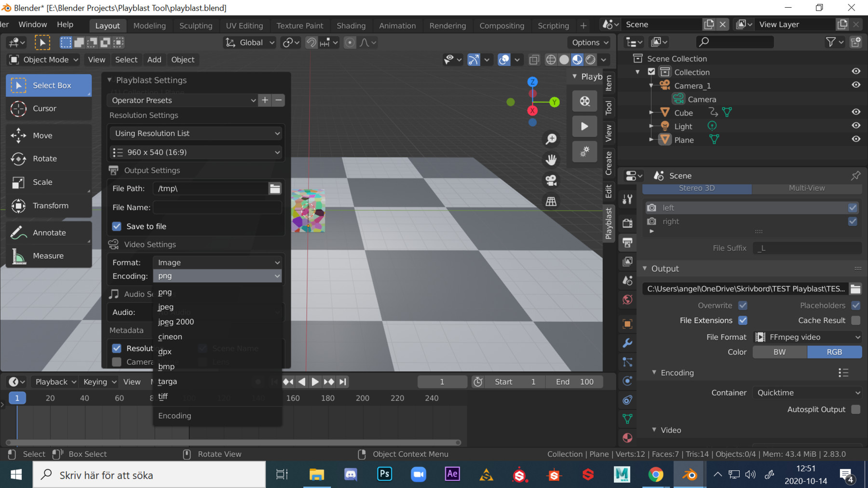The image size is (868, 488).
Task: Click the End frame field
Action: pos(575,382)
